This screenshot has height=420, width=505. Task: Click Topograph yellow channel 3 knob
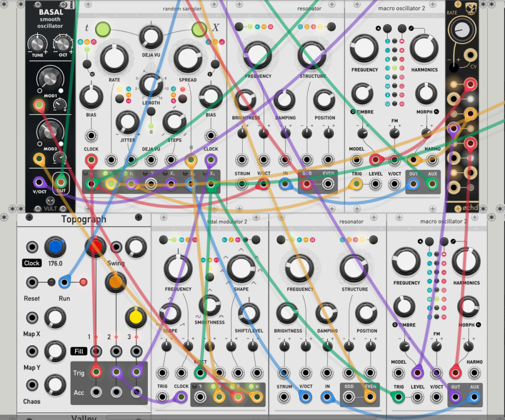[x=136, y=317]
